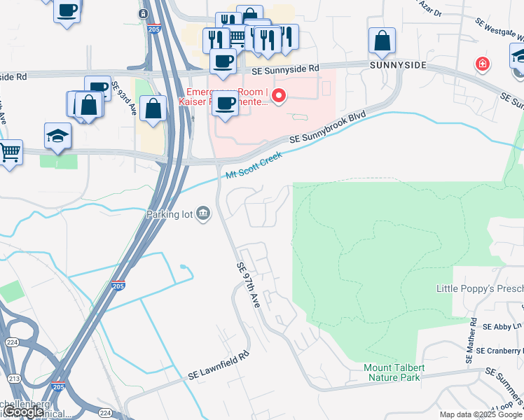This screenshot has height=420, width=524.
Task: Click the transit station icon near I-205
Action: coord(143,14)
